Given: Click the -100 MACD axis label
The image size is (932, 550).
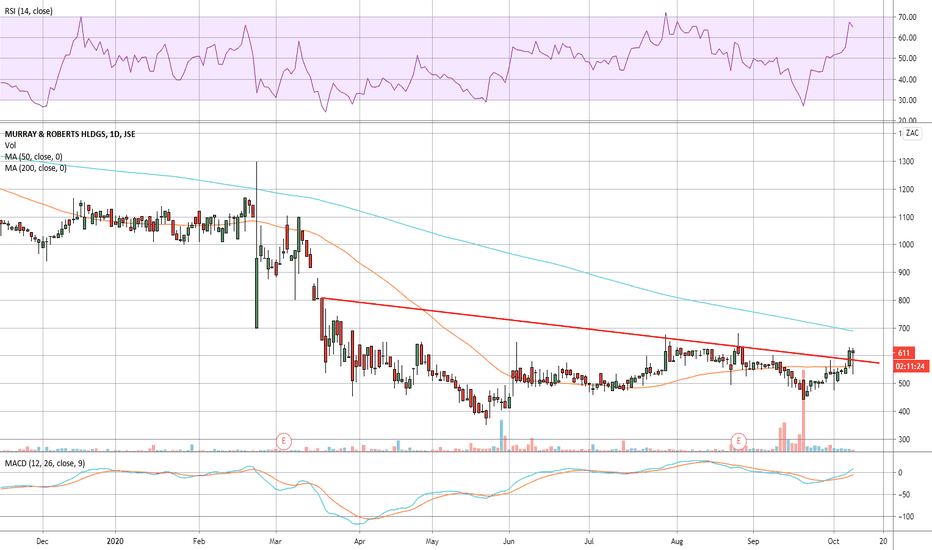Looking at the screenshot, I should click(905, 517).
